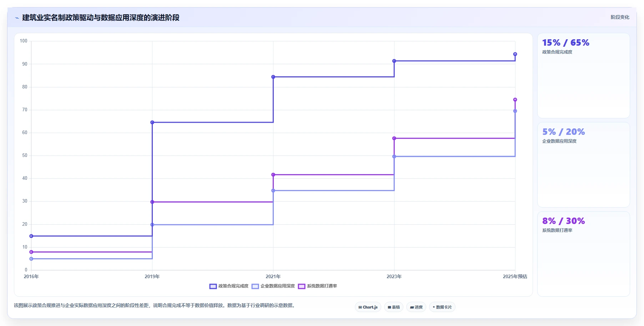The height and width of the screenshot is (326, 644).
Task: Click the 2019年 企业数据应用深度 point at 20
Action: tap(152, 225)
